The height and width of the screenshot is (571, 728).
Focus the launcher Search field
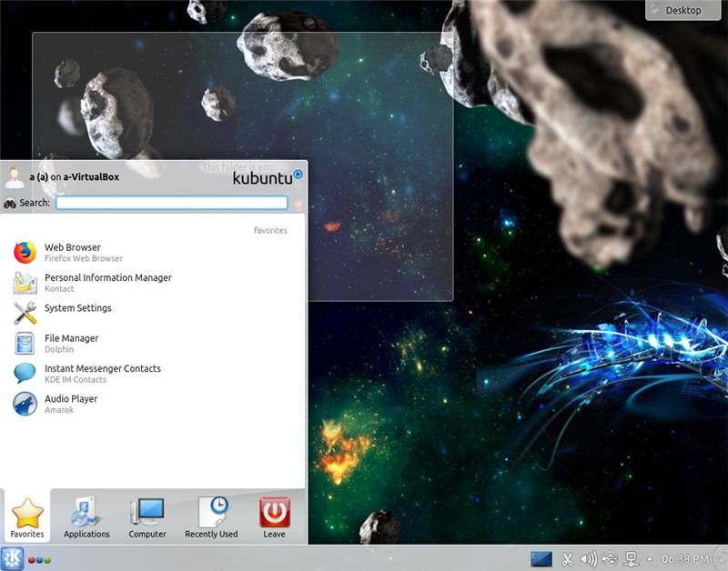172,203
